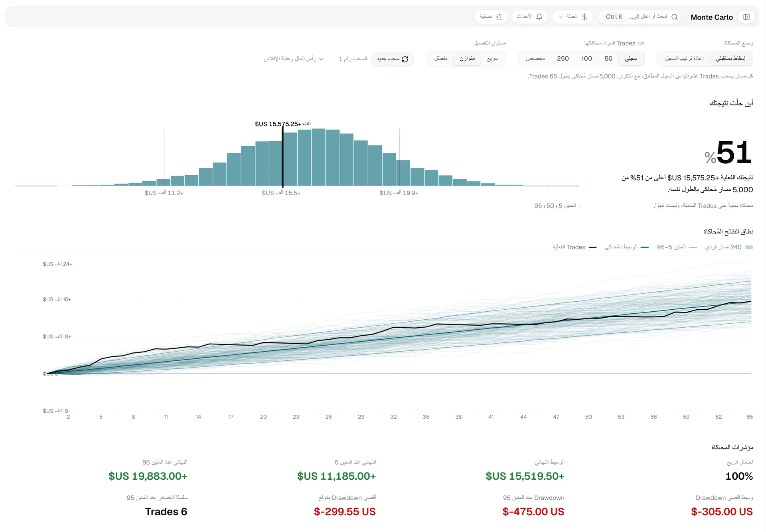Open the الأحداث events button
Image resolution: width=766 pixels, height=532 pixels.
pos(529,17)
